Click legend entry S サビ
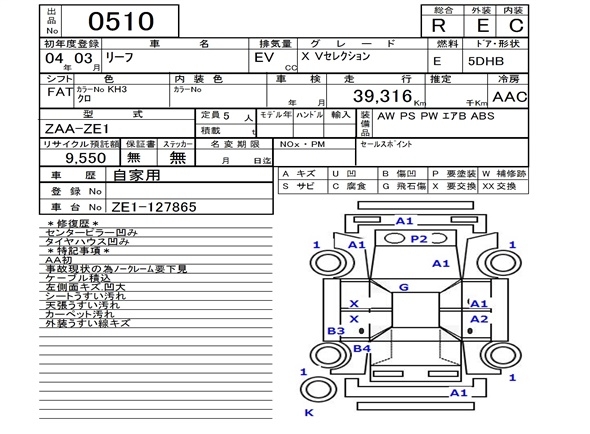The image size is (590, 434). [298, 186]
